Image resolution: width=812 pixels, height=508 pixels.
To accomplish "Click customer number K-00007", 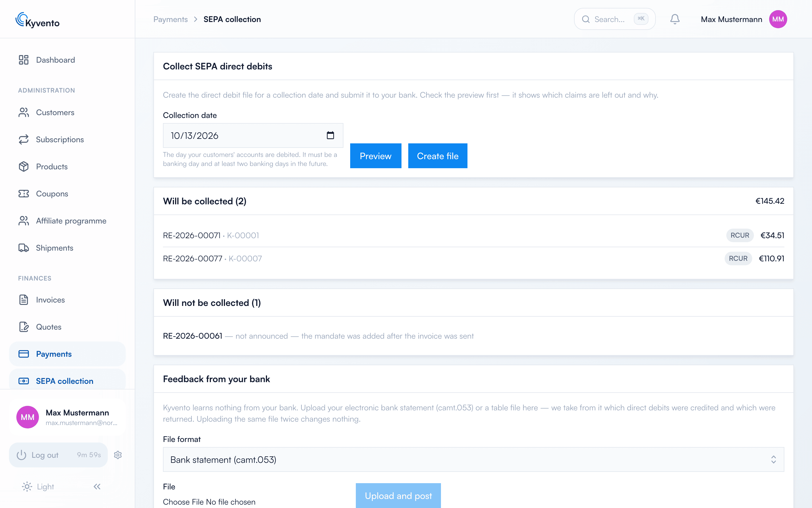I will [x=245, y=258].
